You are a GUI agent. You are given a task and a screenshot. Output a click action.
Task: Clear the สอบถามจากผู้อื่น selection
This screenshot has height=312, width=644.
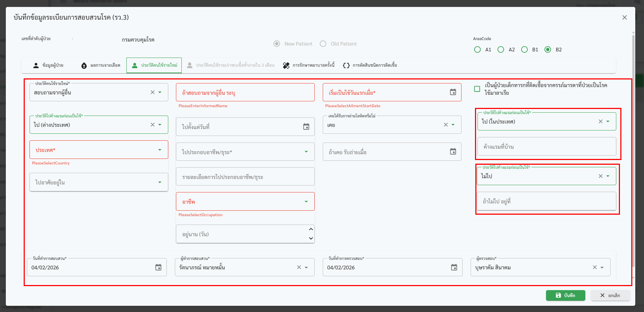pyautogui.click(x=153, y=93)
